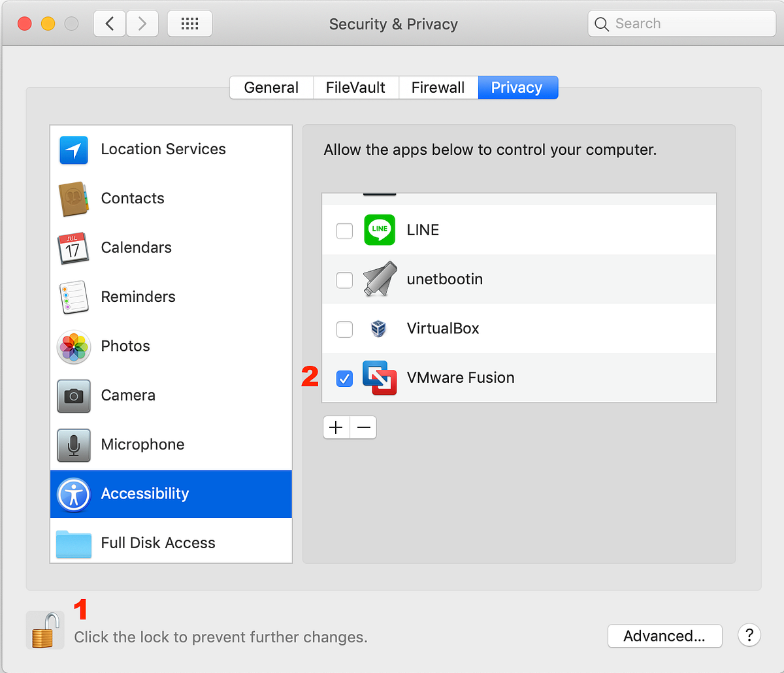Click inside the Search field

pyautogui.click(x=681, y=24)
